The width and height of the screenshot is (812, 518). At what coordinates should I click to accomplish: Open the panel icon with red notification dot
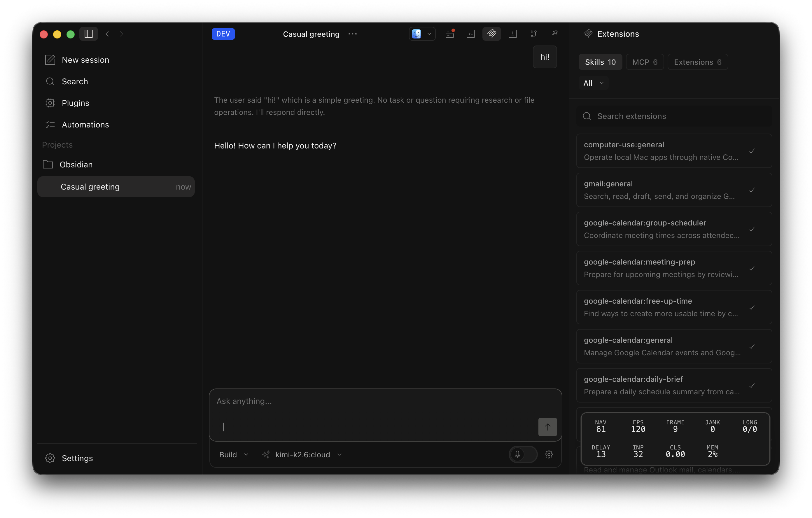point(450,34)
